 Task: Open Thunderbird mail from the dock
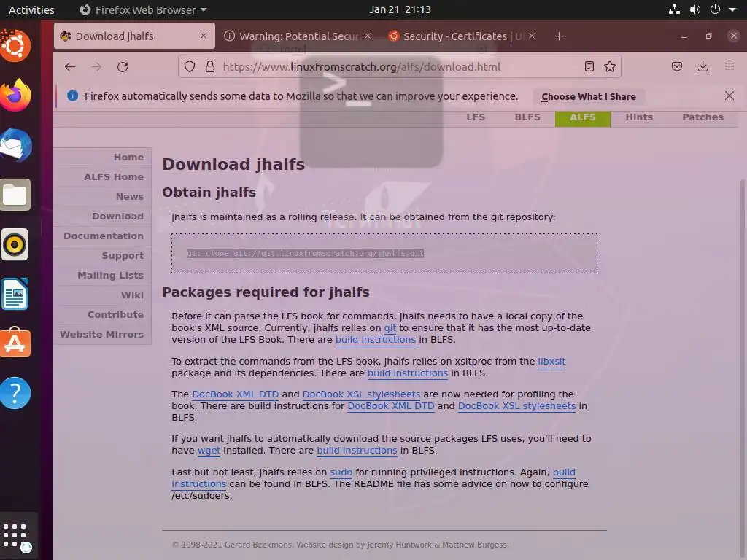point(15,145)
